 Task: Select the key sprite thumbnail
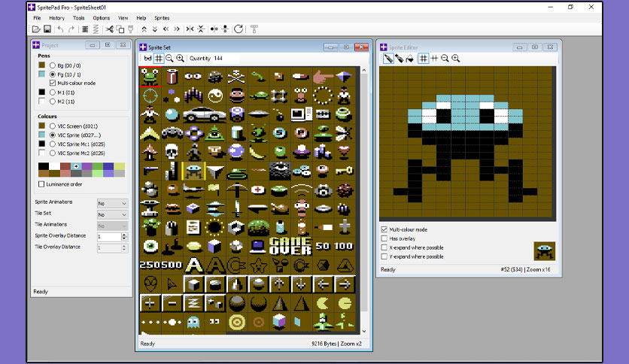coord(344,171)
